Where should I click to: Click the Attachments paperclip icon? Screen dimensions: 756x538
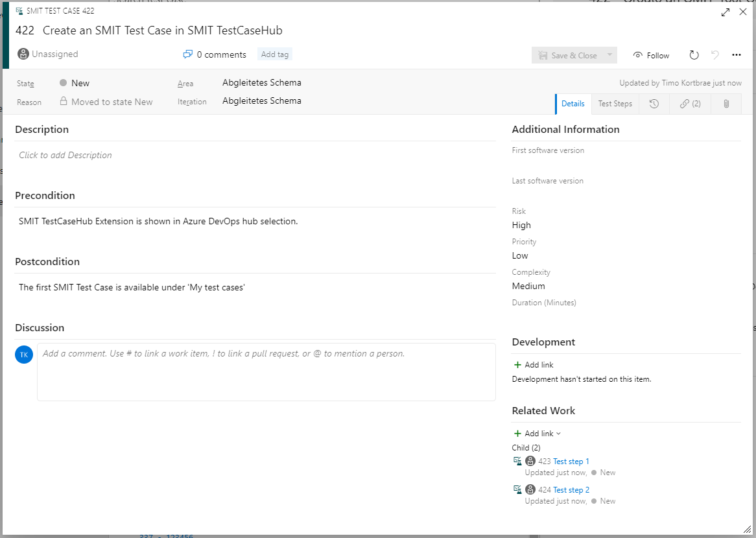(726, 104)
